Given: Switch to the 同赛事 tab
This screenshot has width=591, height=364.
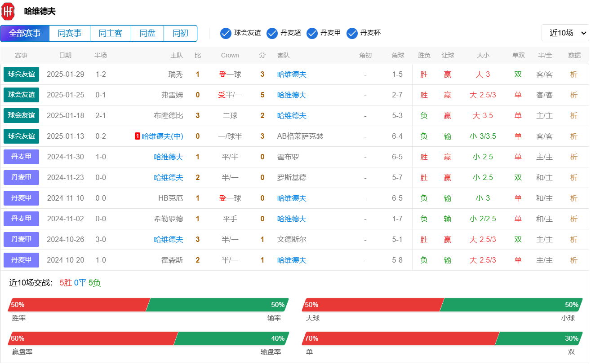Looking at the screenshot, I should pyautogui.click(x=70, y=33).
